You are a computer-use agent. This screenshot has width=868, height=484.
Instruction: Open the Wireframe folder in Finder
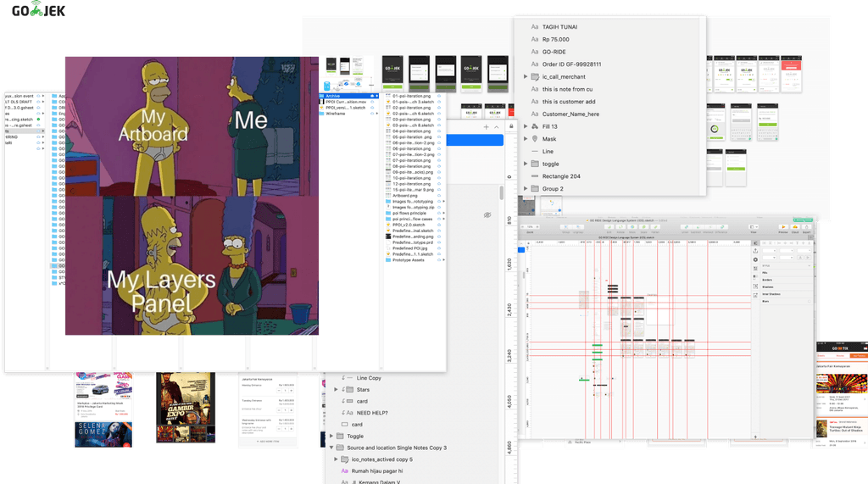click(336, 114)
